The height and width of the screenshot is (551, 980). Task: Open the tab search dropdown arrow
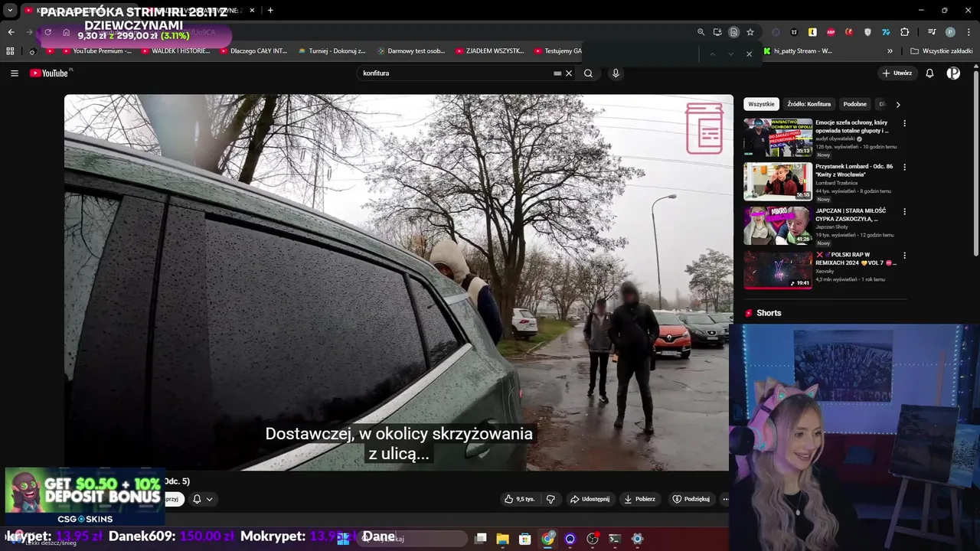pyautogui.click(x=10, y=11)
